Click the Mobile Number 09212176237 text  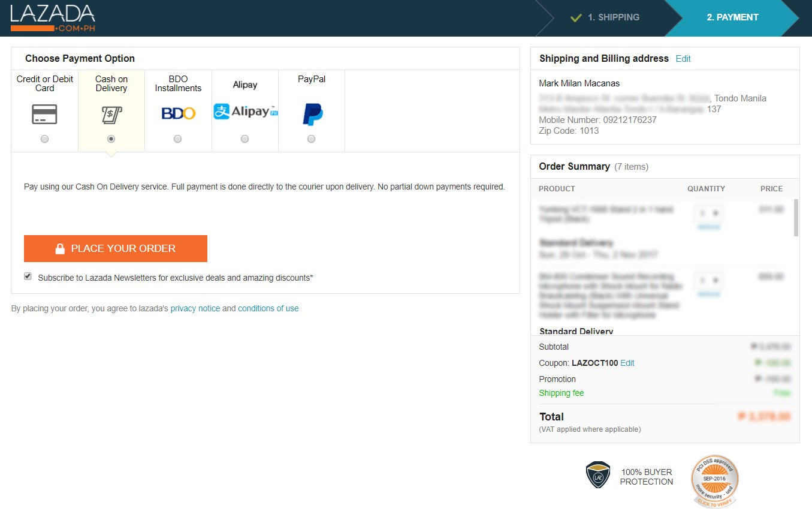[x=597, y=120]
